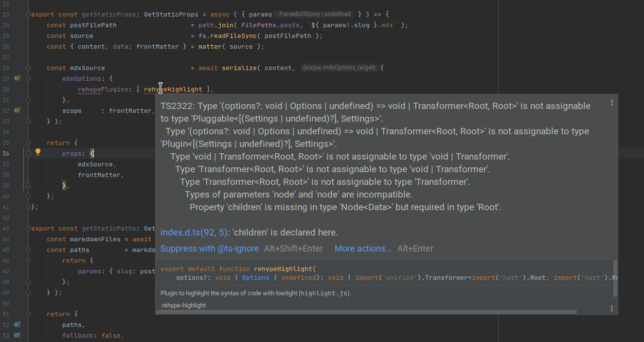Click the lightbulb intention icon on line 36

(38, 152)
